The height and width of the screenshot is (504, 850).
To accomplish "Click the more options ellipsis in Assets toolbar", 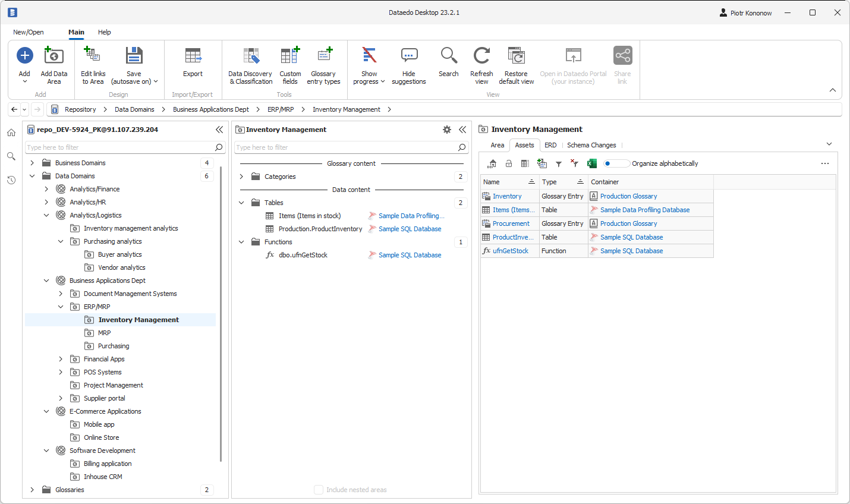I will (x=825, y=163).
